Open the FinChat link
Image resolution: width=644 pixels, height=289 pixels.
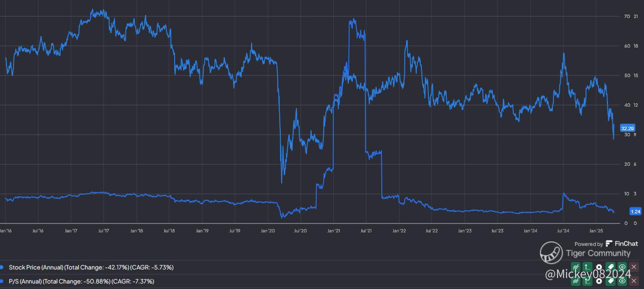(x=622, y=243)
